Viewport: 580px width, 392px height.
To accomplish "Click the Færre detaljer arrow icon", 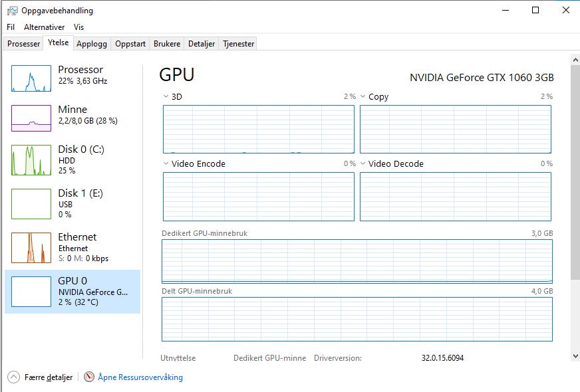I will click(x=14, y=377).
